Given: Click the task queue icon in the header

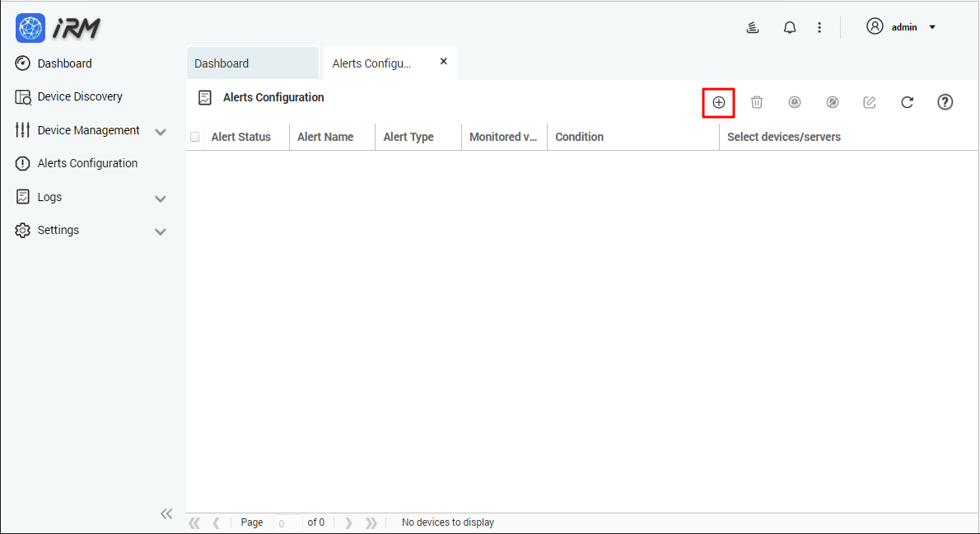Looking at the screenshot, I should coord(752,26).
